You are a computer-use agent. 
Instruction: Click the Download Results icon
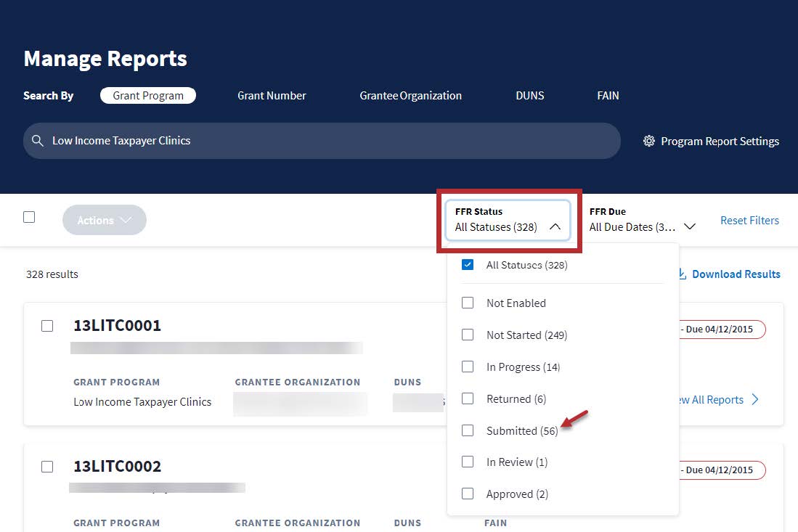click(x=682, y=274)
